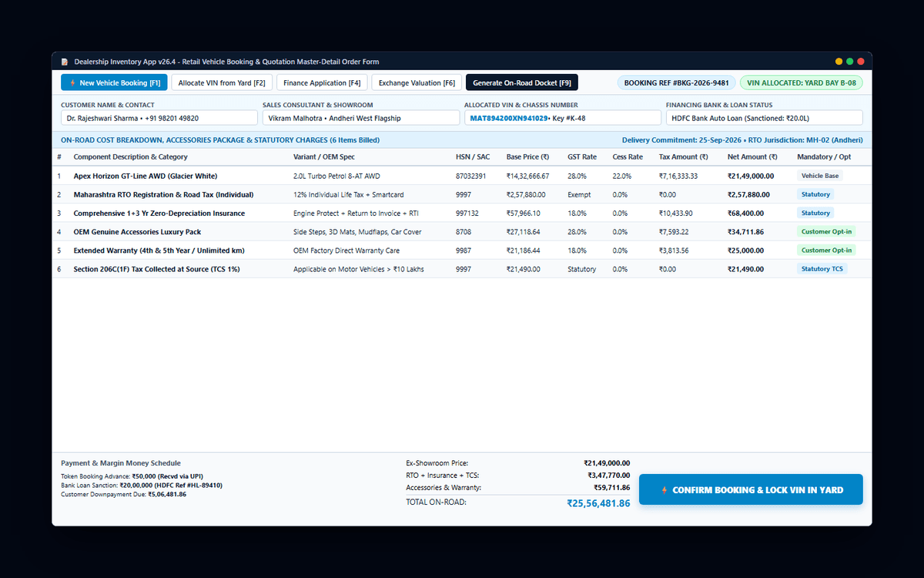Click the yellow minimize window dot

coord(839,62)
